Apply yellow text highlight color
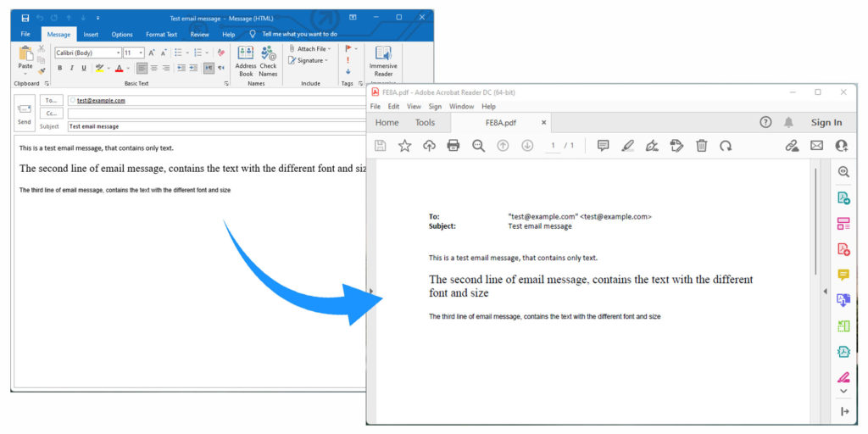 (99, 68)
